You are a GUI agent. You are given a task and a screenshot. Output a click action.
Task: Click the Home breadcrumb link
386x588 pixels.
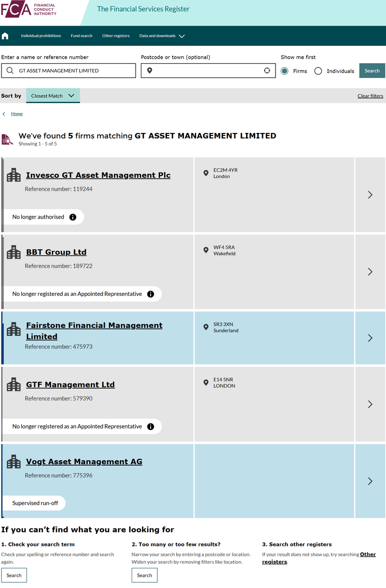tap(17, 114)
